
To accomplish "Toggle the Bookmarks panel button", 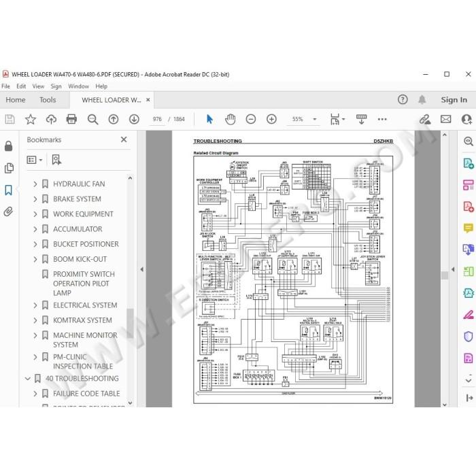I will 8,190.
